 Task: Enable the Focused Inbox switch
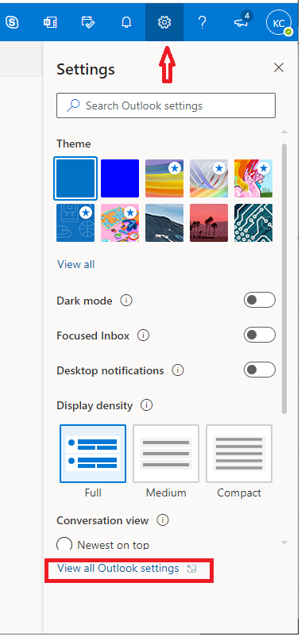tap(260, 335)
